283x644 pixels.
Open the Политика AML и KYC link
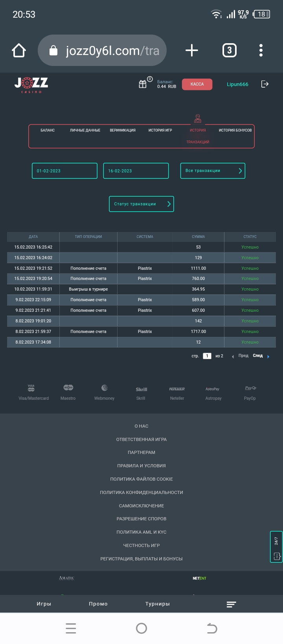141,532
